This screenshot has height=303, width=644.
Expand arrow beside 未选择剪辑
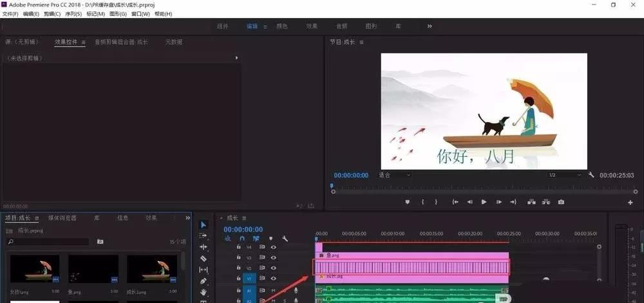tap(236, 59)
